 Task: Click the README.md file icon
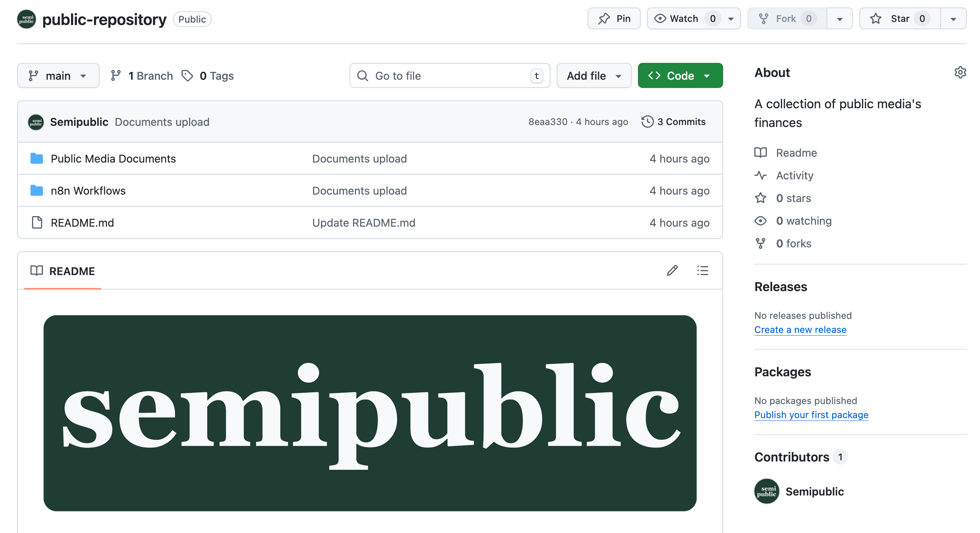37,222
